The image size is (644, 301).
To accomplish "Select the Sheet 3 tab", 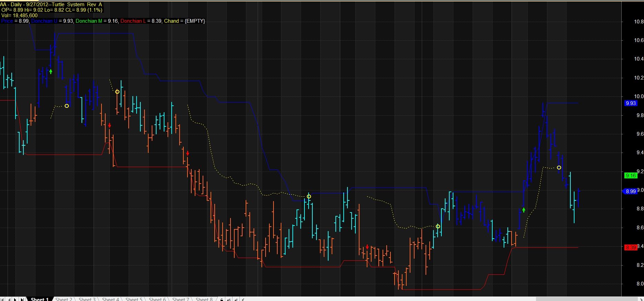I will [87, 299].
